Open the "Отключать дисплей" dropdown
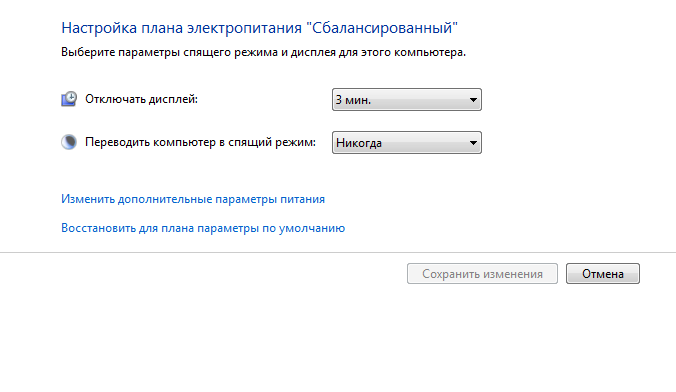The height and width of the screenshot is (392, 676). 407,100
